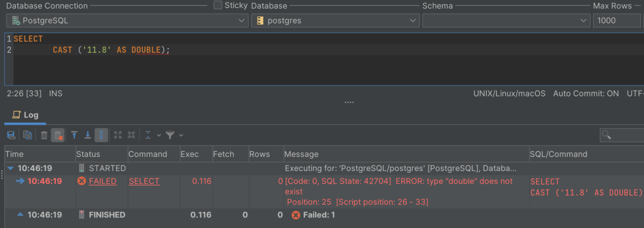The image size is (644, 228).
Task: Click the expand all arrows icon
Action: (x=117, y=135)
